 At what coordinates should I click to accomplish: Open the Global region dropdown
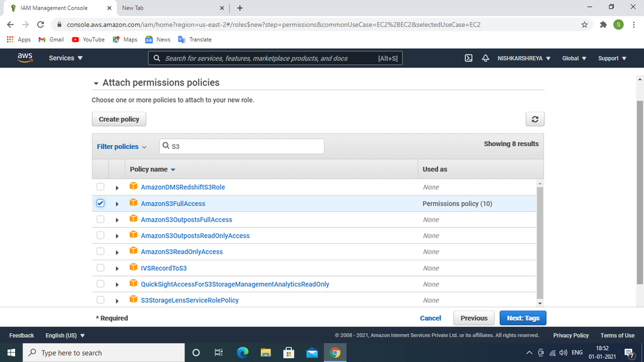(574, 58)
